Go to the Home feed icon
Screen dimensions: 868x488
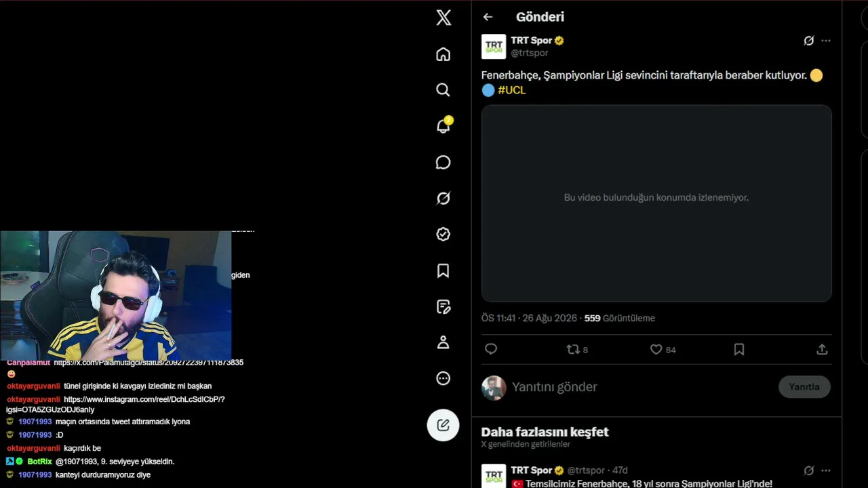tap(443, 54)
